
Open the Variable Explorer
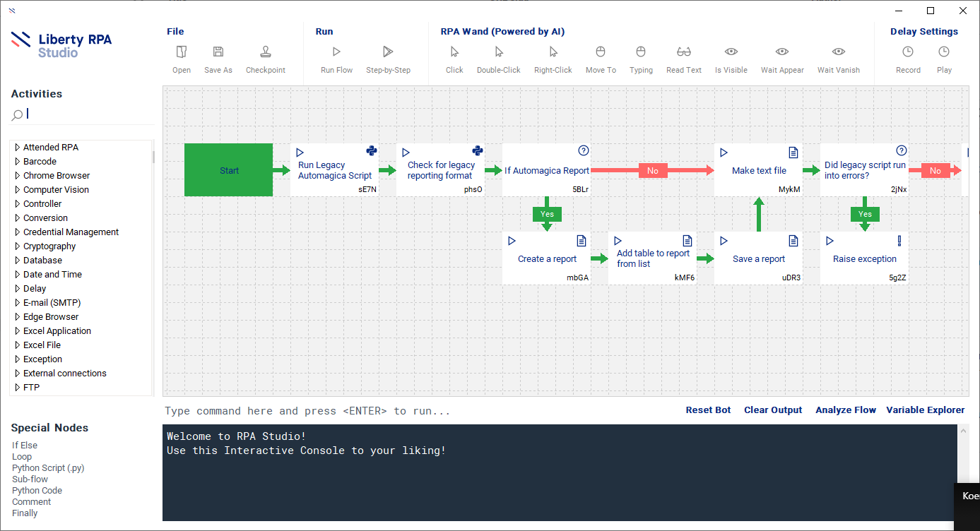[x=925, y=410]
